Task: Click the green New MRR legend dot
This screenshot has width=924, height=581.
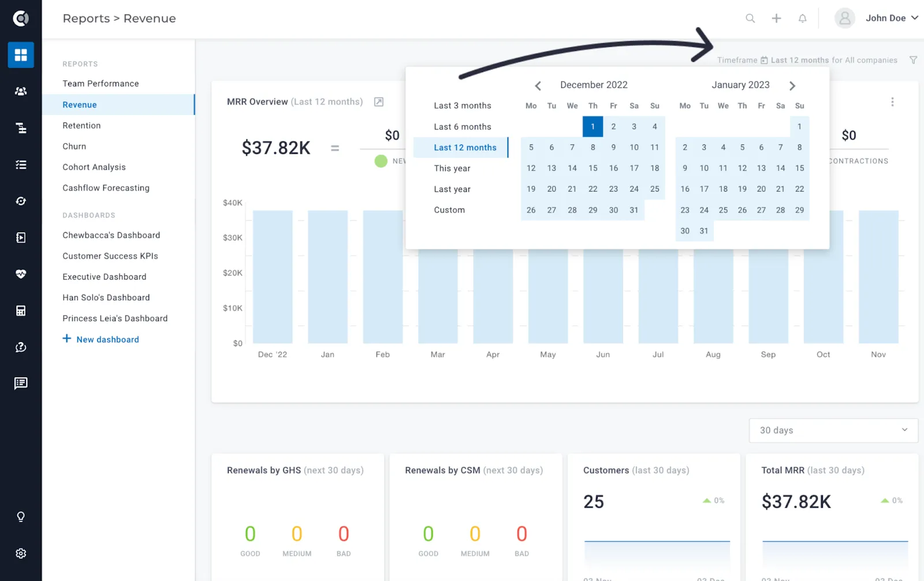Action: point(381,161)
